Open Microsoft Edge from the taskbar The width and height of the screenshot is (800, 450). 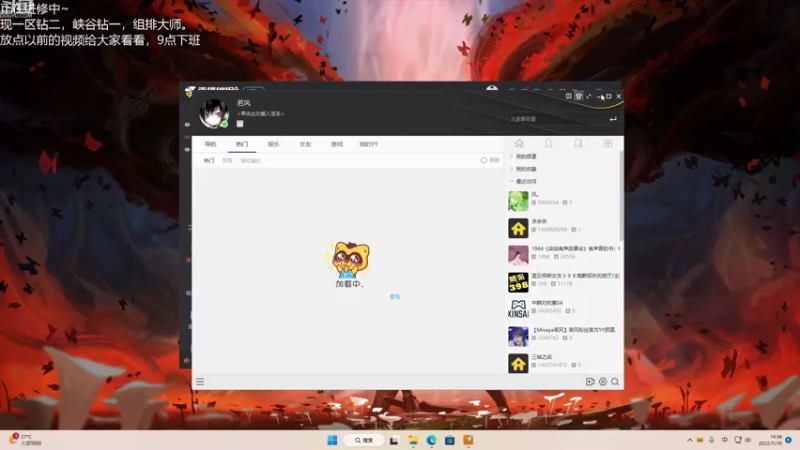[432, 440]
